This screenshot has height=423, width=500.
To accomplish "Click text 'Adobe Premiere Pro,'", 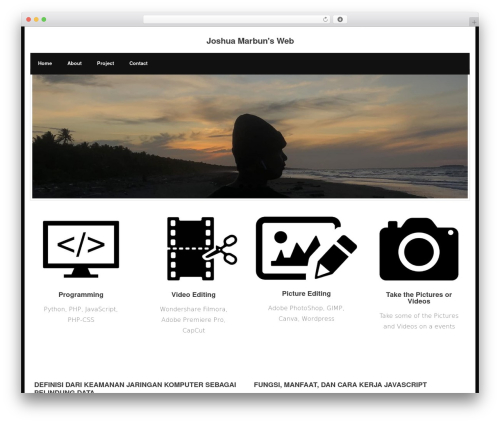I will 193,320.
